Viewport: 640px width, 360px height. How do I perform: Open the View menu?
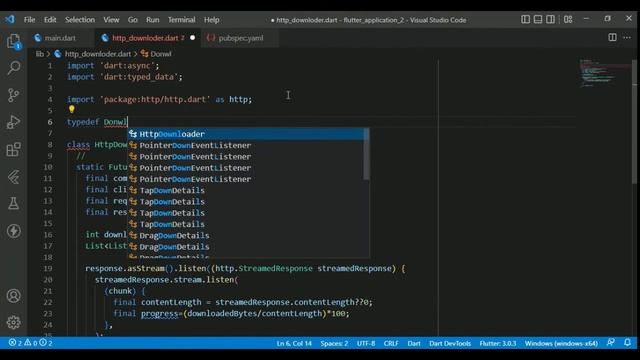click(111, 20)
